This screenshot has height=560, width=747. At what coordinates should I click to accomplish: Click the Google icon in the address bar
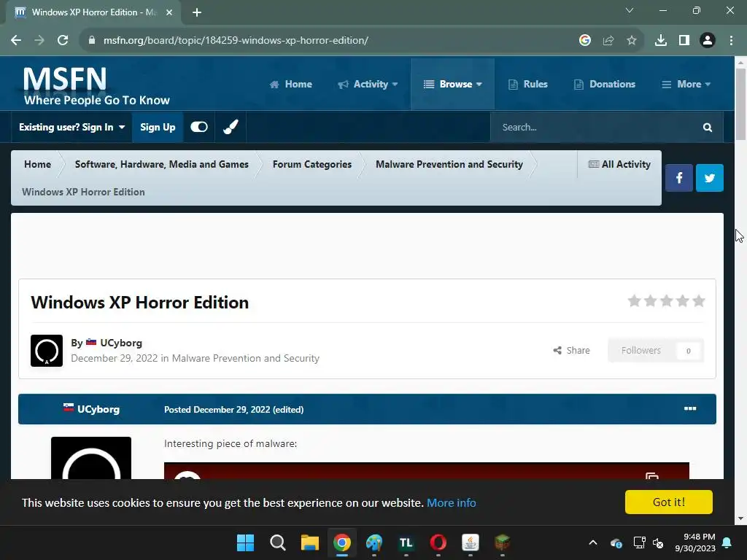[x=584, y=40]
